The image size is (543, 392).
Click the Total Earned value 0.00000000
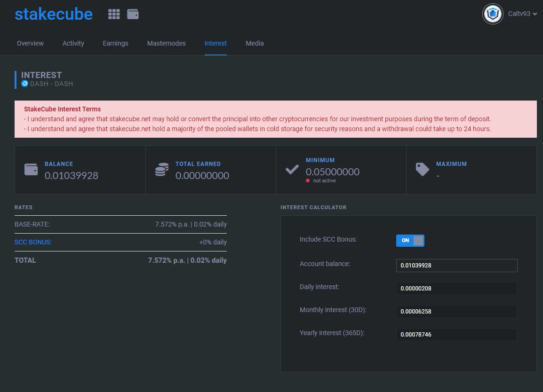(202, 176)
